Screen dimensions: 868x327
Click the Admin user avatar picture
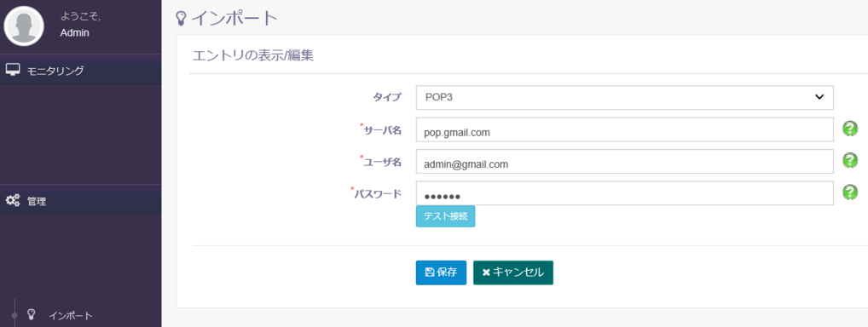click(x=24, y=26)
